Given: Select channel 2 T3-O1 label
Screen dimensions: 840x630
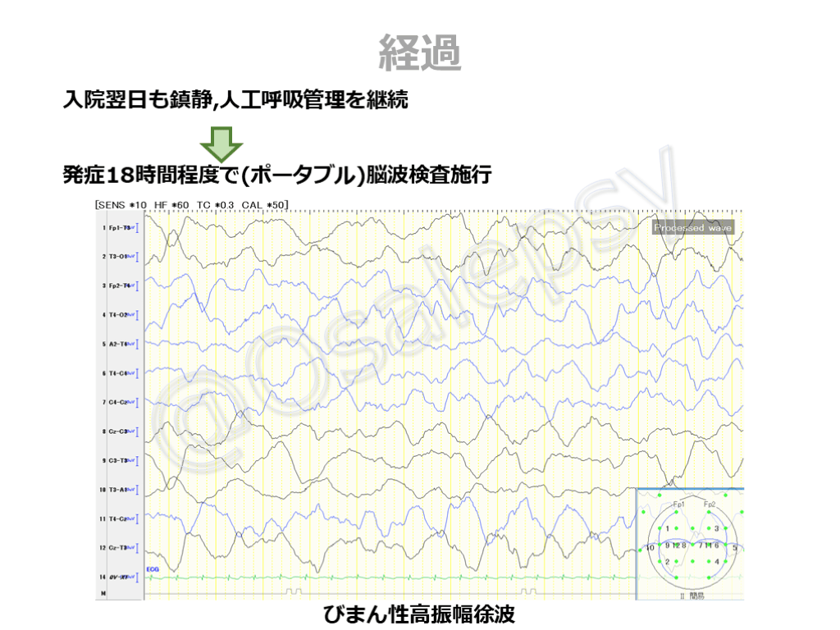Looking at the screenshot, I should point(116,257).
